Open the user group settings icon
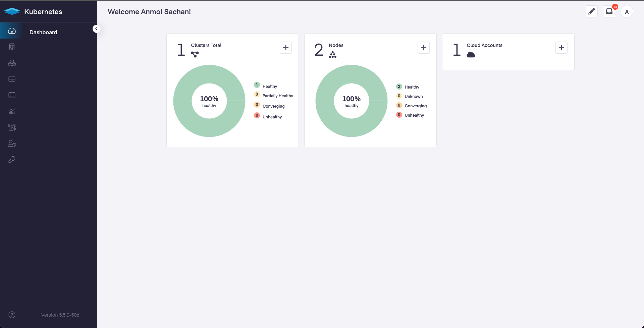644x328 pixels. pos(12,127)
